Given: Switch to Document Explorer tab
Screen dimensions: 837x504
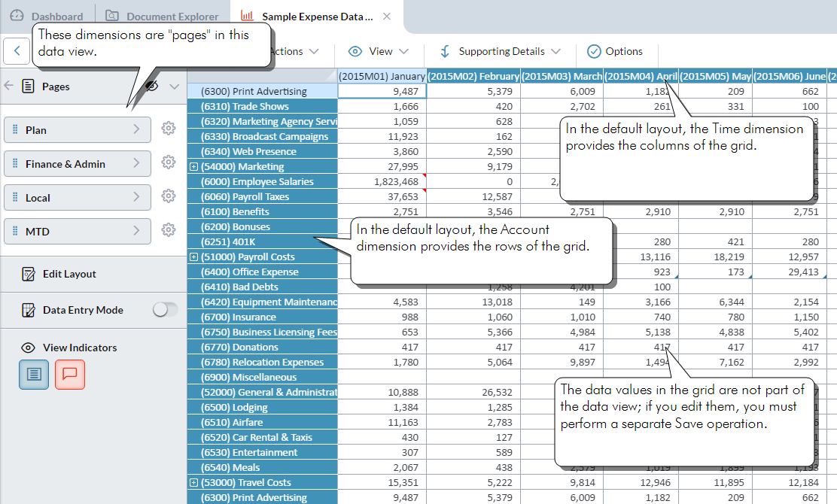Looking at the screenshot, I should click(163, 17).
